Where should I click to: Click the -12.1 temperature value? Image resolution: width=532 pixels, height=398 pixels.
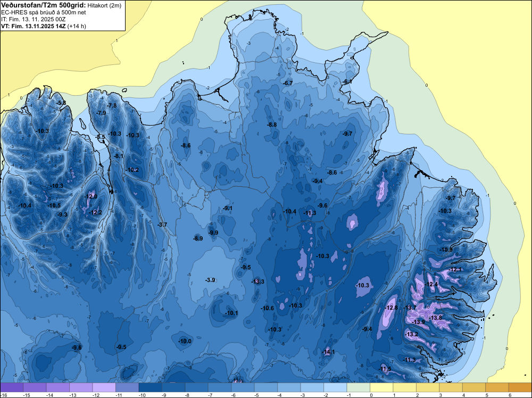[x=455, y=270]
